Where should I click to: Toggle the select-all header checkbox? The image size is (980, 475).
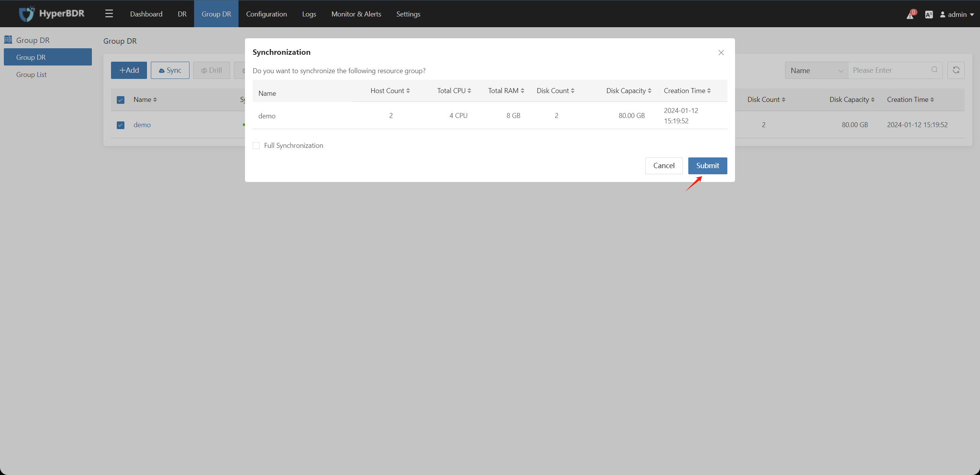point(120,99)
